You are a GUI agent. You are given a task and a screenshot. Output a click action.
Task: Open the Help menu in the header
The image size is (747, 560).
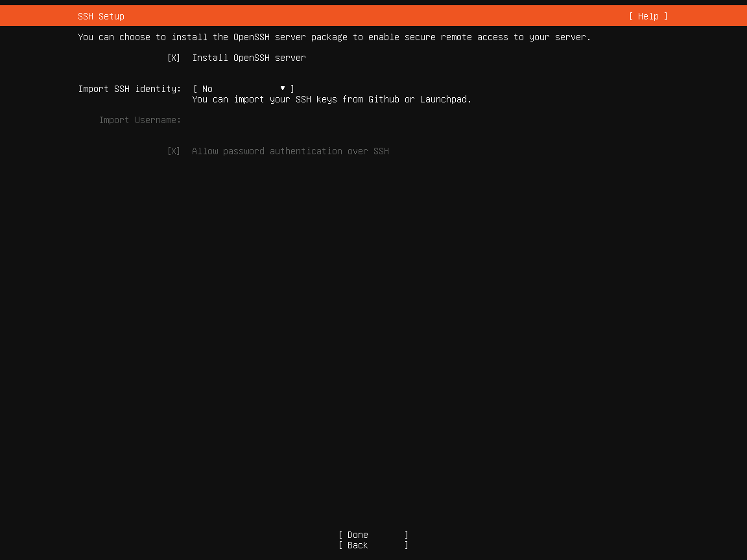pyautogui.click(x=648, y=16)
